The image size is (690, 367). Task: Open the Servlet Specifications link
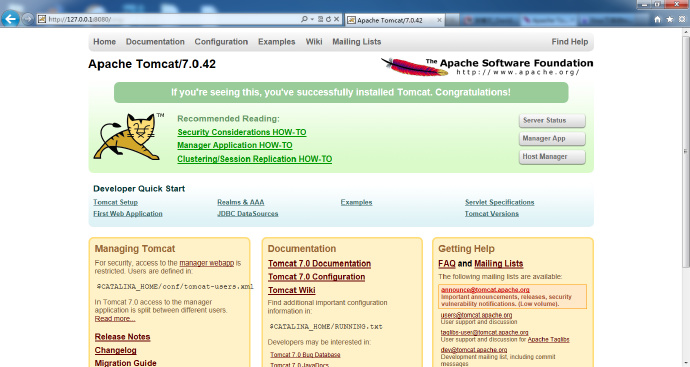499,202
